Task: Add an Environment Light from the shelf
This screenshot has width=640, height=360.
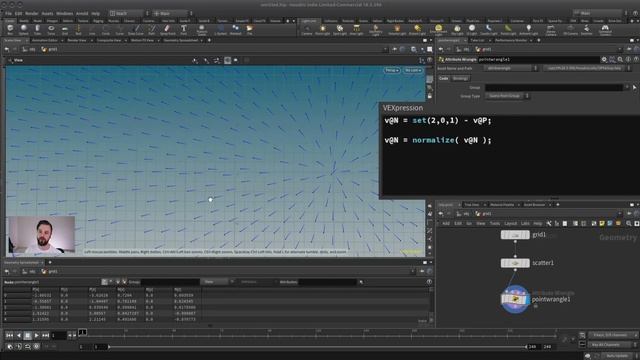Action: 438,29
